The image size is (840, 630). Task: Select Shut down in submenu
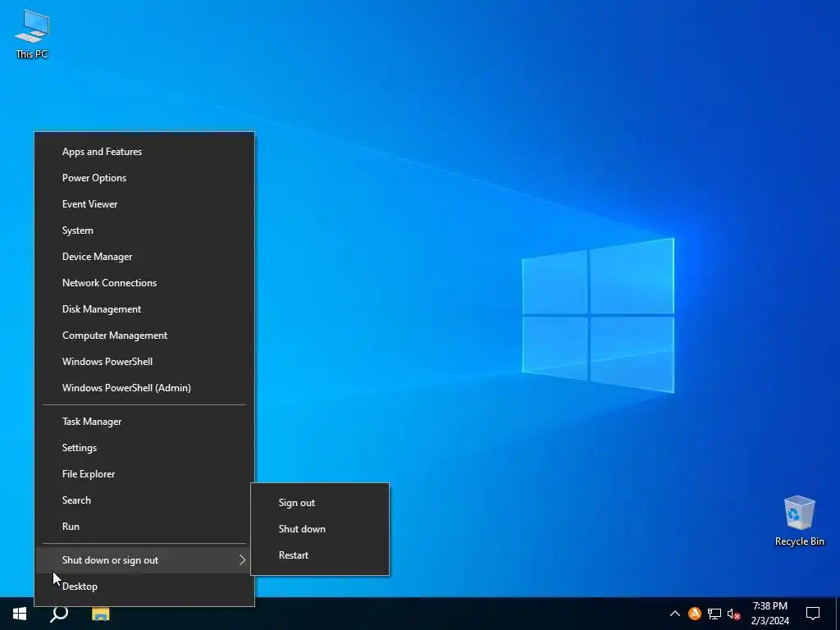pos(321,529)
